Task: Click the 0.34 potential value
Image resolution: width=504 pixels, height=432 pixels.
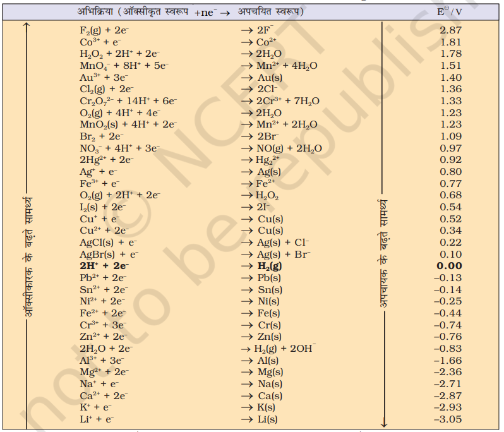Action: (x=451, y=231)
